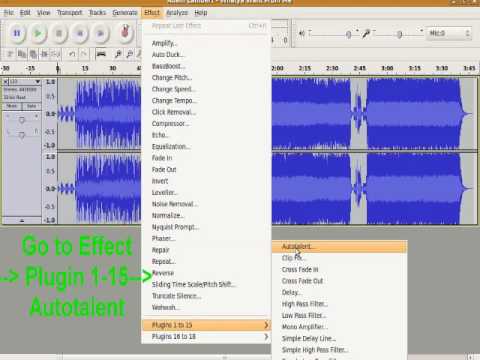Viewport: 480px width, 360px height.
Task: Toggle the track Mute button
Action: click(x=12, y=106)
